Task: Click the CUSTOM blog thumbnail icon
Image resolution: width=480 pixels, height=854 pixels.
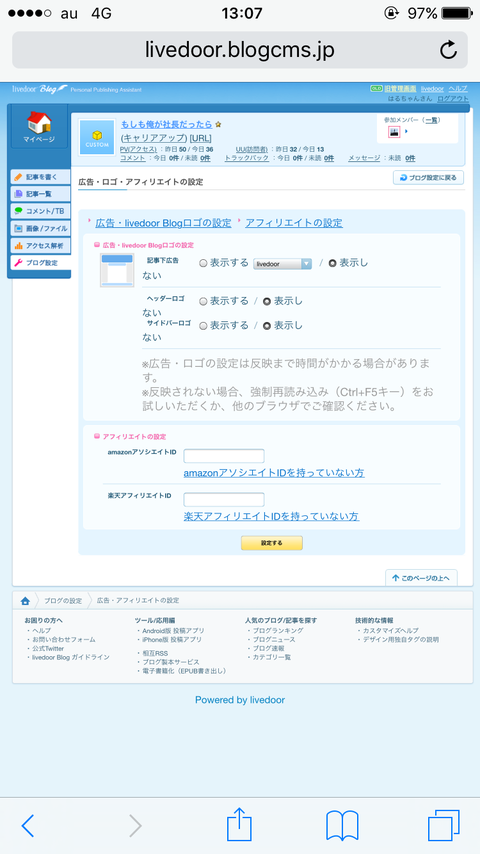Action: [97, 137]
